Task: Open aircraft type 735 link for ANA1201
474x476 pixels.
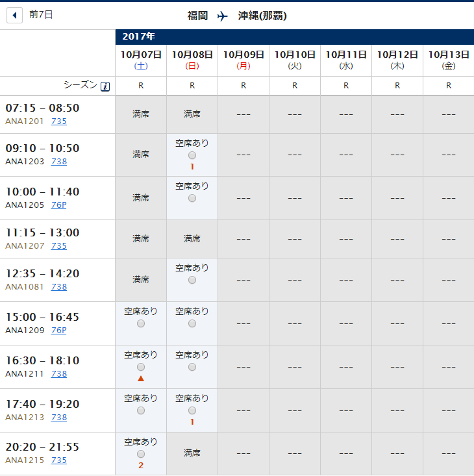Action: click(x=59, y=121)
